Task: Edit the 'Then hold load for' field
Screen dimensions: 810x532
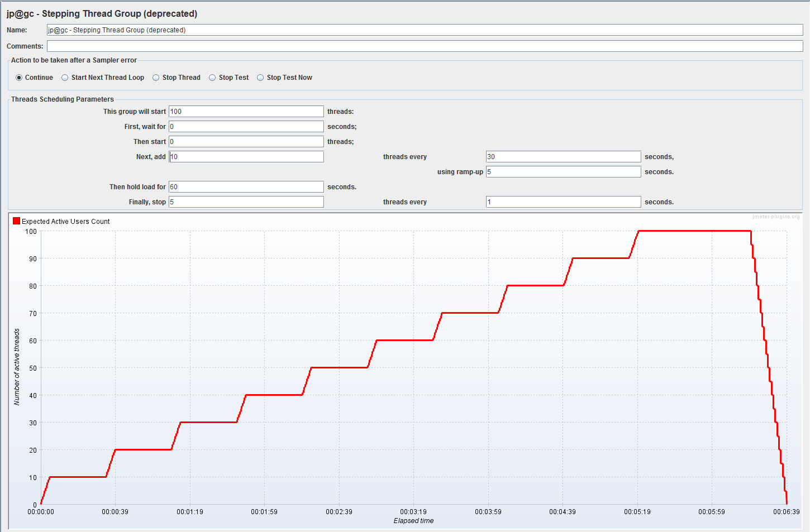Action: [x=246, y=187]
